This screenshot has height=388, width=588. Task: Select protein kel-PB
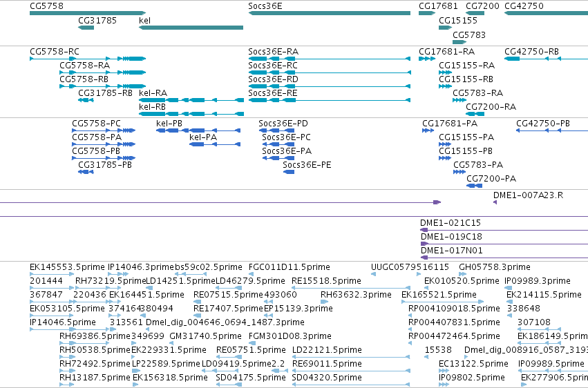[198, 130]
